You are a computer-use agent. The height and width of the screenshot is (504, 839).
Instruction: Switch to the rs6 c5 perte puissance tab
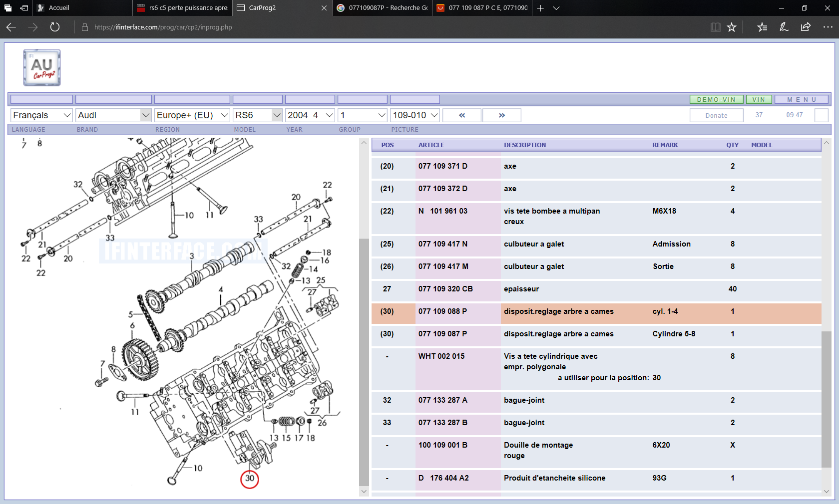183,8
